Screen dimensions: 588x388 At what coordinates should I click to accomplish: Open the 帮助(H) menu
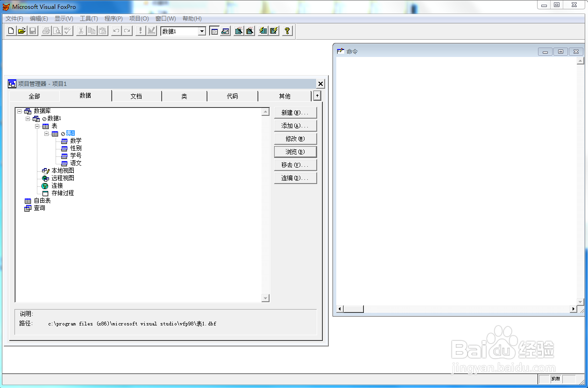click(192, 19)
